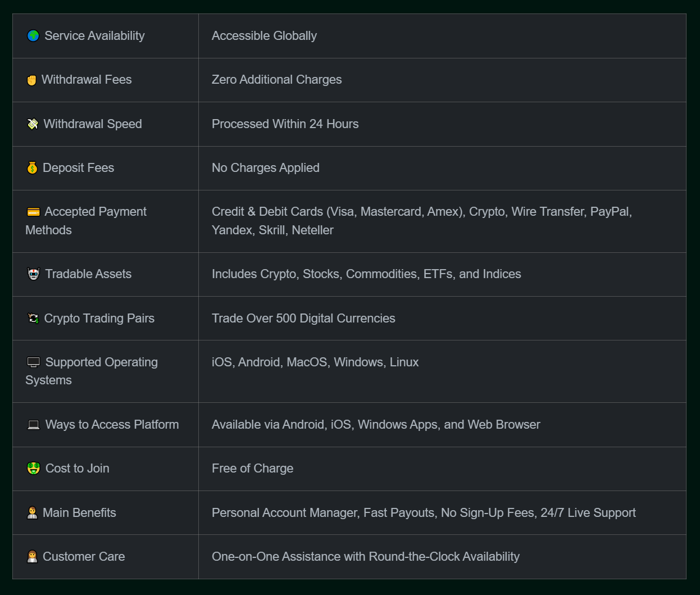The height and width of the screenshot is (595, 700).
Task: Click the 'Customer Care' row label
Action: coord(84,557)
